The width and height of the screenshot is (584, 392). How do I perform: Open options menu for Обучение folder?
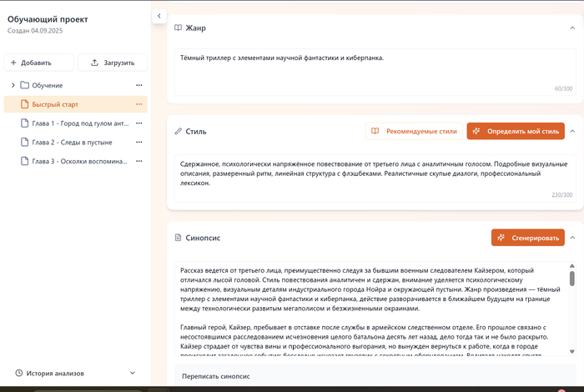(x=139, y=85)
